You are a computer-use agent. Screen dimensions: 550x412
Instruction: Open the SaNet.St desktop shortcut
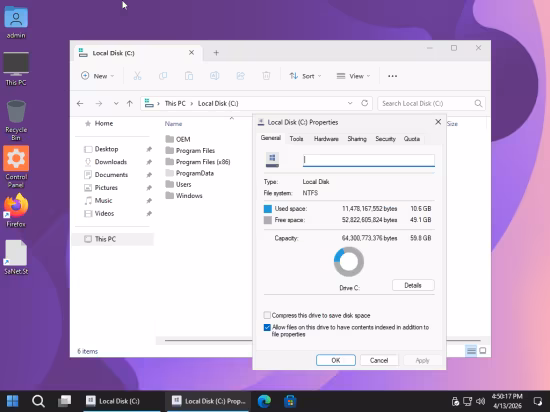click(x=16, y=257)
